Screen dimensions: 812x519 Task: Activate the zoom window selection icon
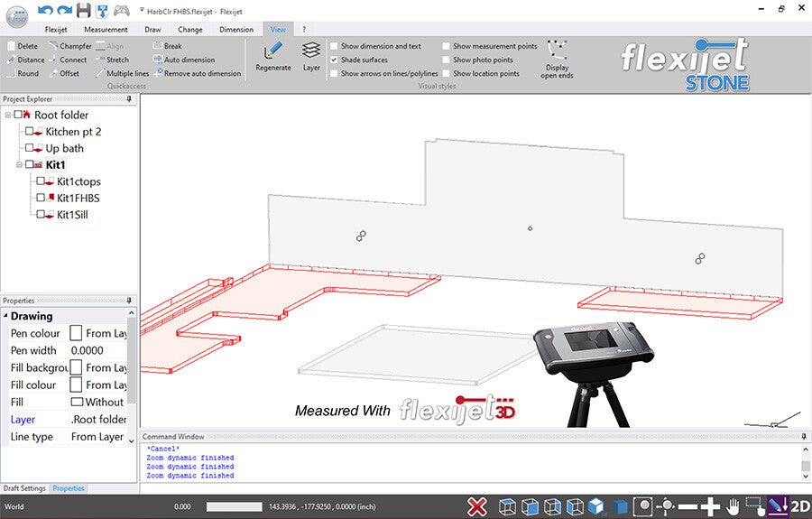pos(754,506)
